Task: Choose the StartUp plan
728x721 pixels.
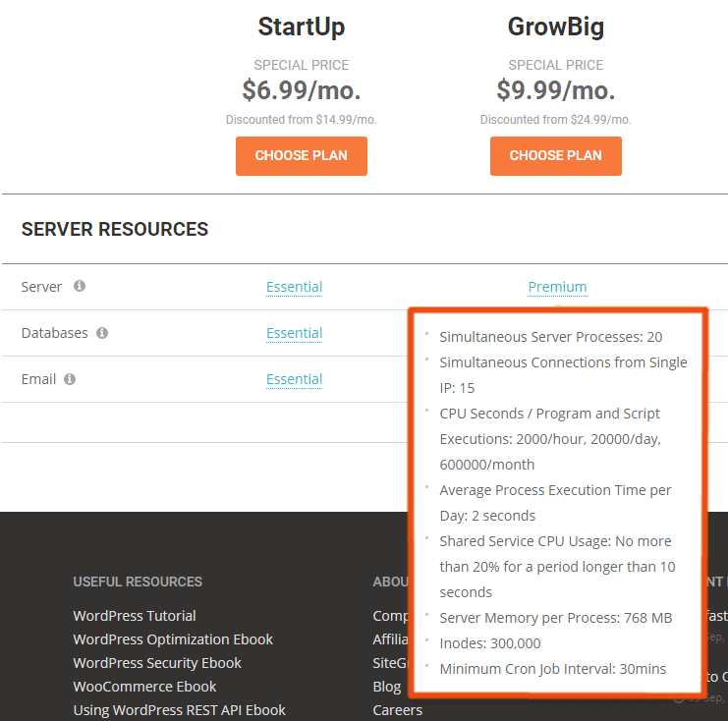Action: click(302, 156)
